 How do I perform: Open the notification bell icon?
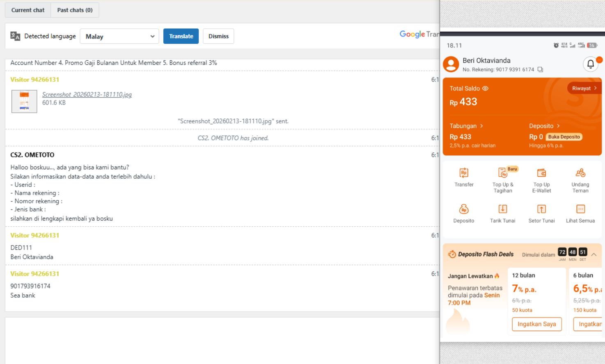pos(590,64)
